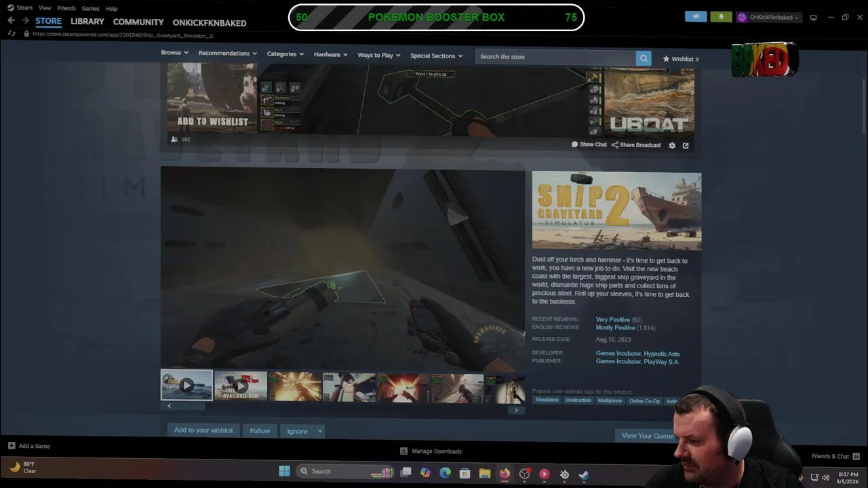The image size is (868, 488).
Task: Click View Your Queue
Action: (x=648, y=436)
